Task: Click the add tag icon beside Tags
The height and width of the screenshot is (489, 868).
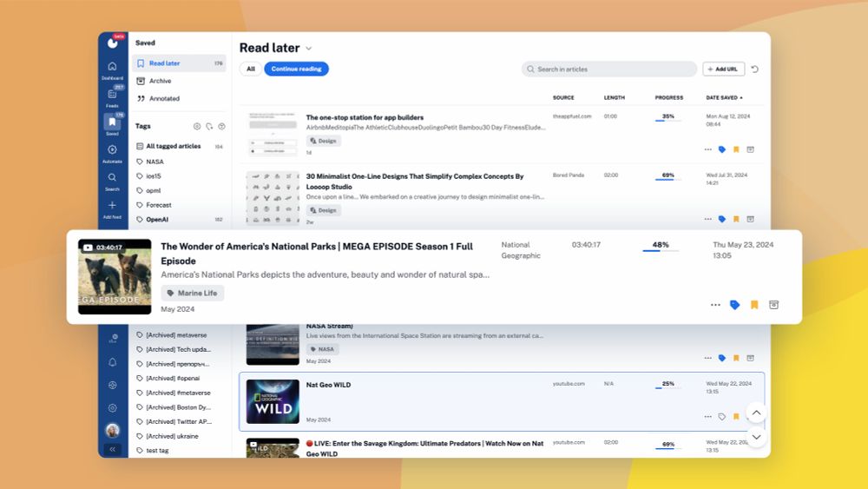Action: coord(209,126)
